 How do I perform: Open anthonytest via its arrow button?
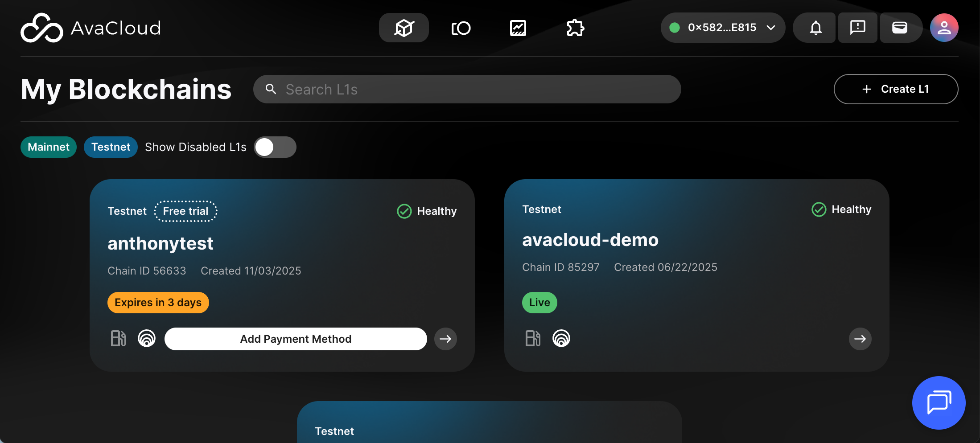pos(445,339)
